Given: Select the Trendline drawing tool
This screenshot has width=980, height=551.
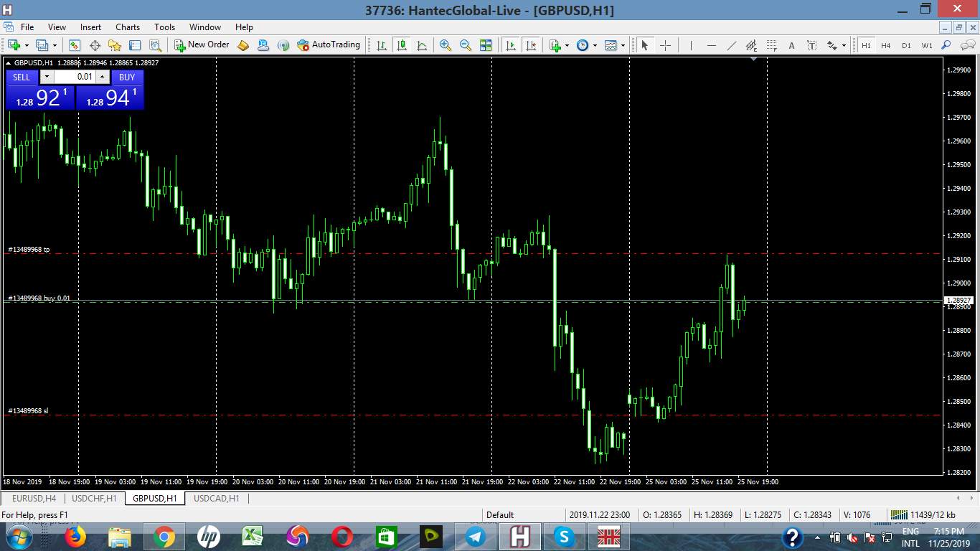Looking at the screenshot, I should [x=731, y=45].
